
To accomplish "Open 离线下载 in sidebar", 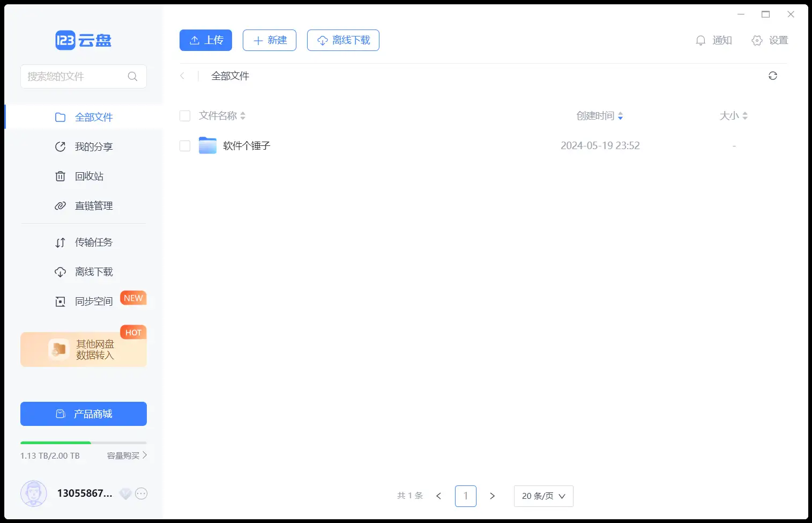I will (84, 272).
